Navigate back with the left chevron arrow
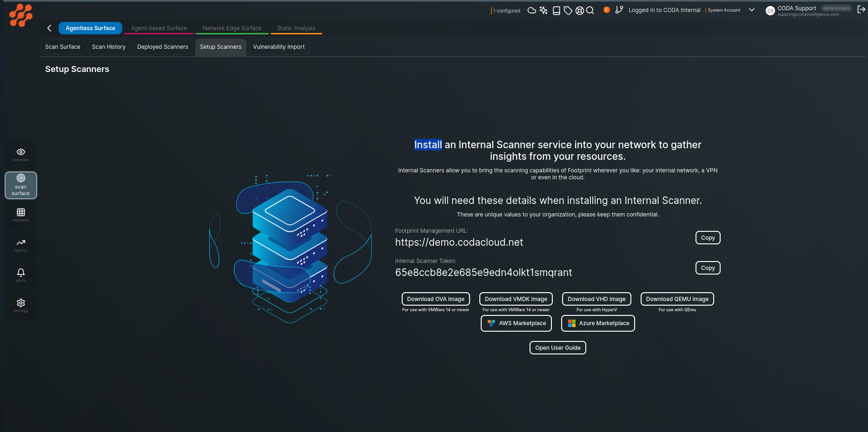868x432 pixels. [x=49, y=28]
